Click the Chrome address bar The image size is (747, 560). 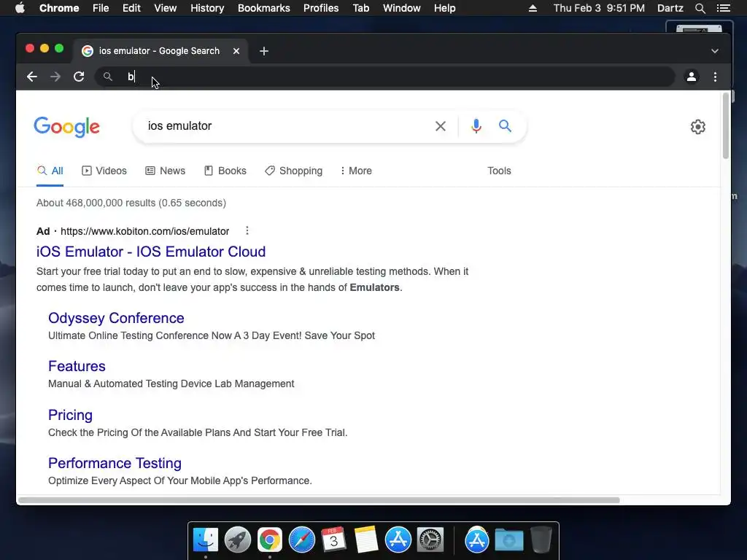[x=385, y=77]
